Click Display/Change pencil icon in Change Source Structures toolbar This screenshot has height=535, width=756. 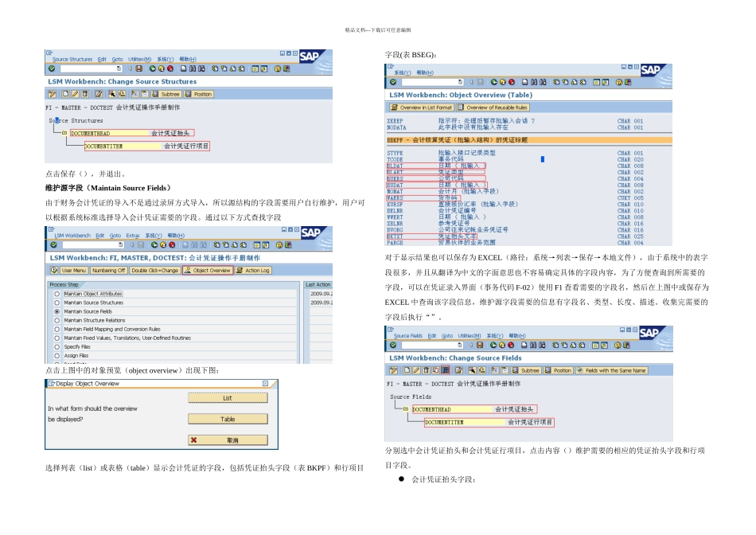[x=52, y=94]
